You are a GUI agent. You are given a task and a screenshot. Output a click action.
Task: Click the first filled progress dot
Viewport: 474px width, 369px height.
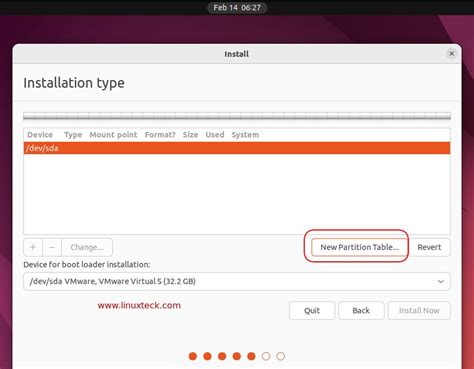coord(193,356)
